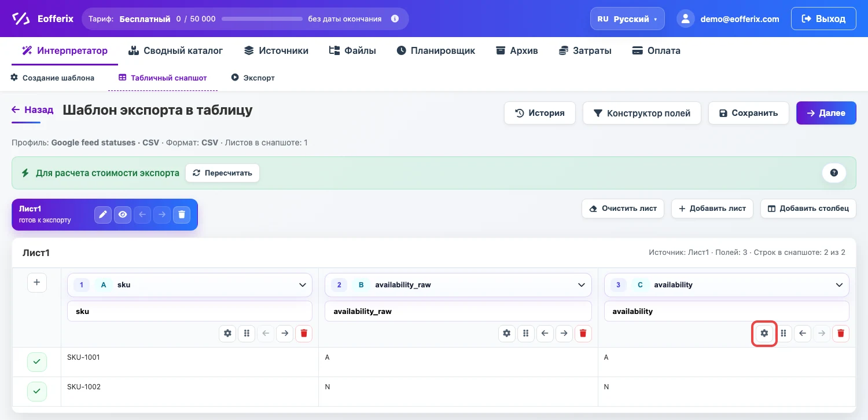
Task: Click demo@eofferix.com account email
Action: (740, 19)
